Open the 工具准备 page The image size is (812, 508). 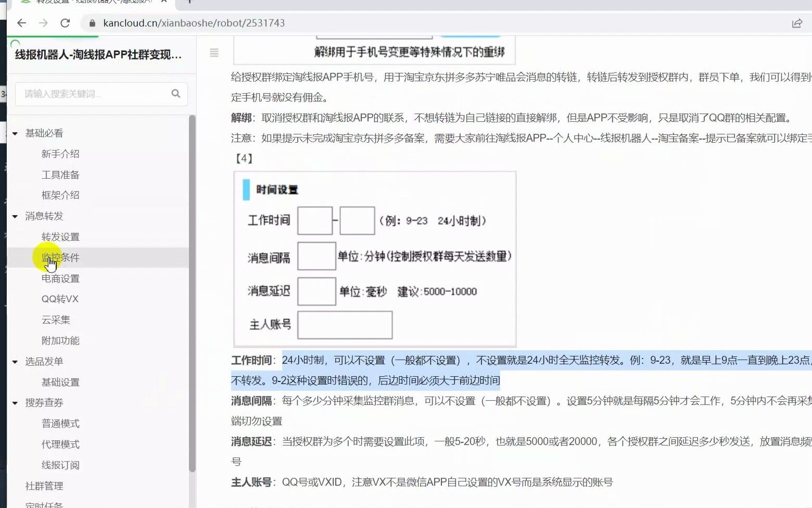[60, 175]
